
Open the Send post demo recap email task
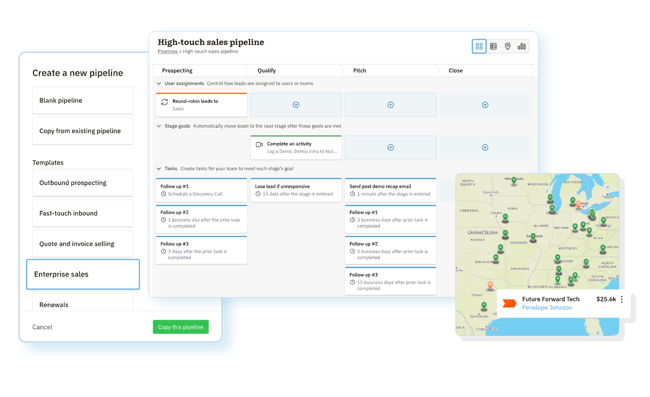(390, 190)
